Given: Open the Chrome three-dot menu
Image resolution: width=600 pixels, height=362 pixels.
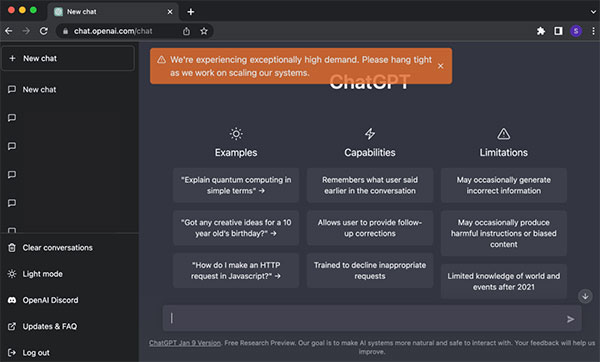Looking at the screenshot, I should click(593, 31).
